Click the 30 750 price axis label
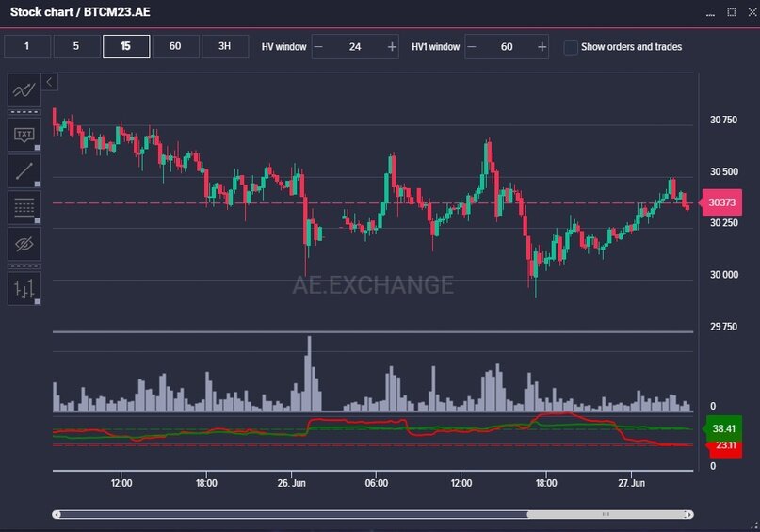The height and width of the screenshot is (532, 760). tap(723, 120)
